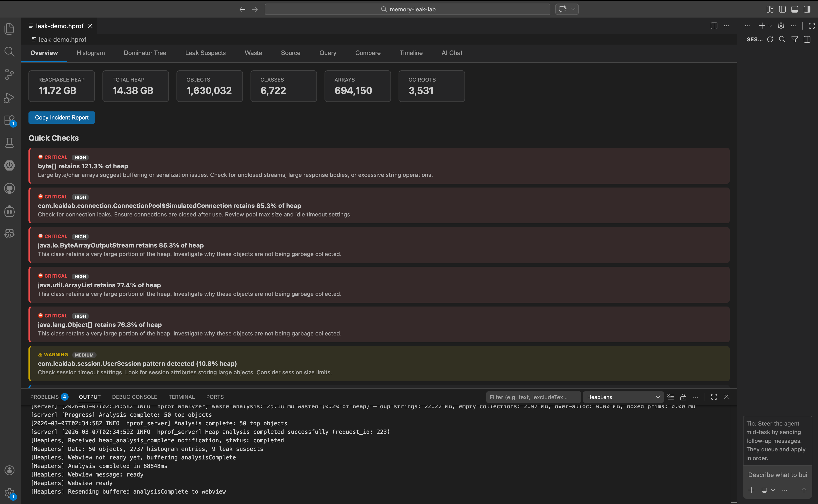Open the GitHub icon in the sidebar
The width and height of the screenshot is (818, 504).
pos(9,188)
